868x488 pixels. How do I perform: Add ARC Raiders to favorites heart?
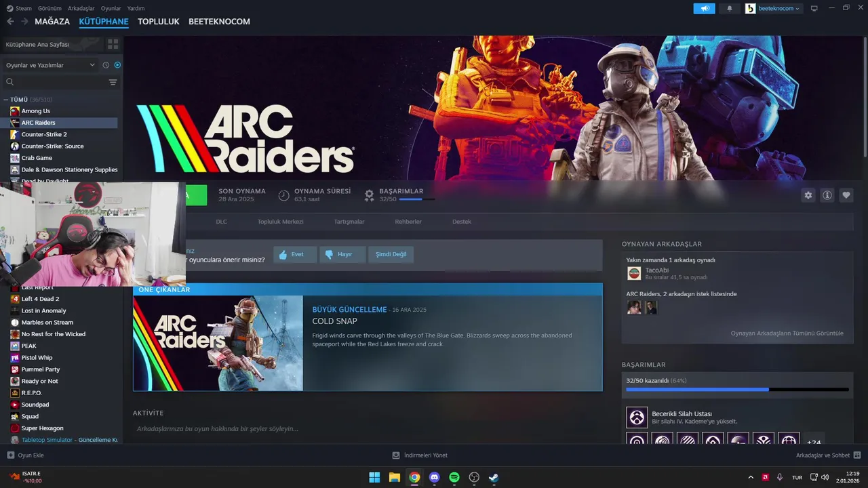[x=846, y=195]
